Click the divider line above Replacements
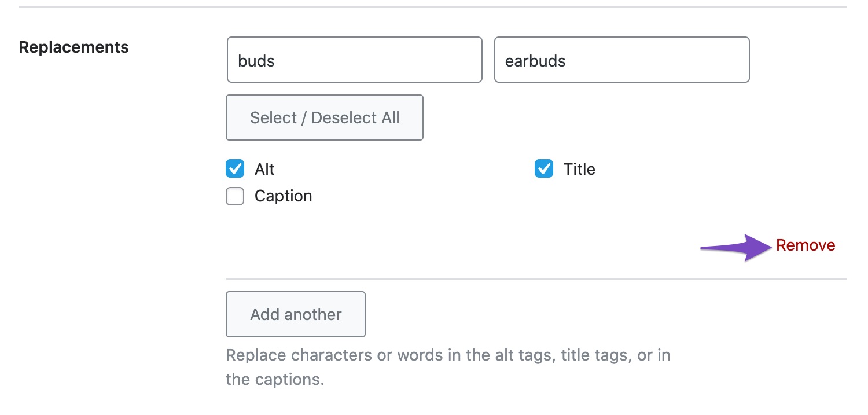The width and height of the screenshot is (868, 415). click(433, 7)
